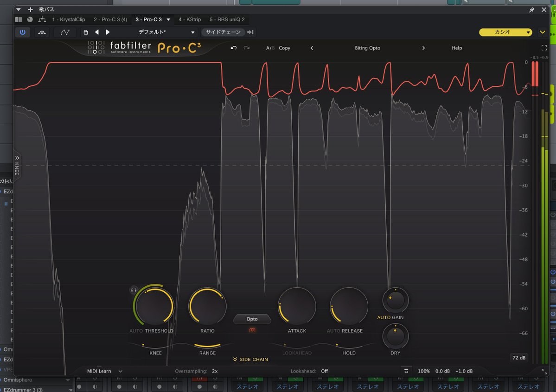Image resolution: width=556 pixels, height=392 pixels.
Task: Click the resize-arrows icon at the bottom-right corner
Action: pyautogui.click(x=544, y=371)
